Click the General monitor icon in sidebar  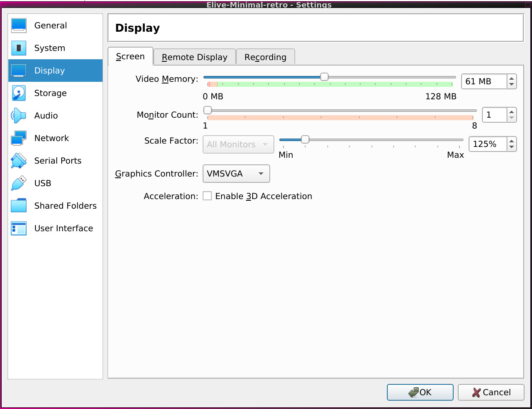(x=19, y=25)
